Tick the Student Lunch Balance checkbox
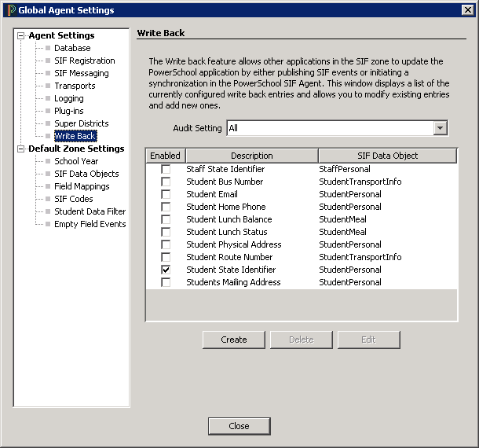Screen dimensions: 479x448 click(166, 219)
